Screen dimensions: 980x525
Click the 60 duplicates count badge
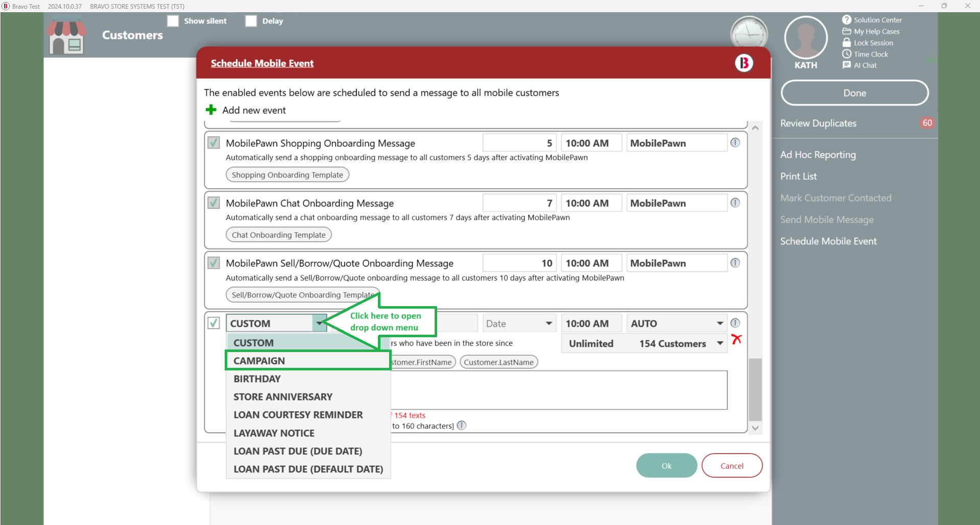927,122
